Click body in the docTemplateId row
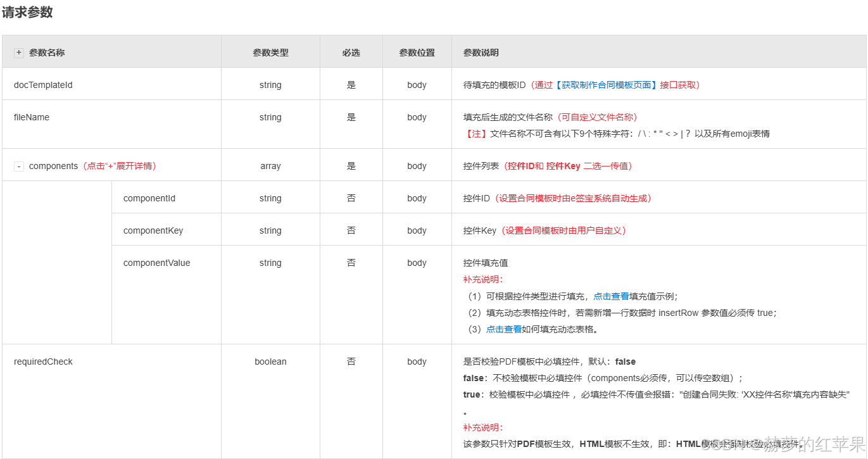This screenshot has width=868, height=459. [x=417, y=85]
